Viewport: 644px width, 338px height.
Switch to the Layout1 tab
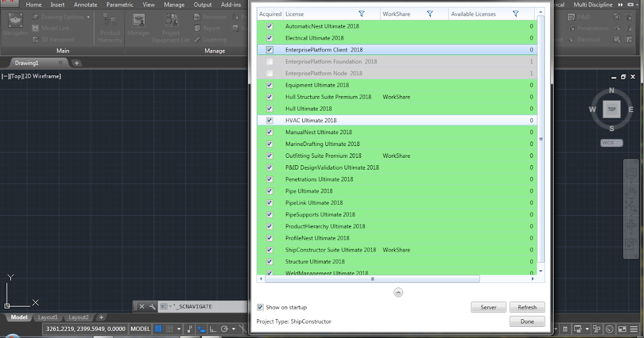point(48,317)
